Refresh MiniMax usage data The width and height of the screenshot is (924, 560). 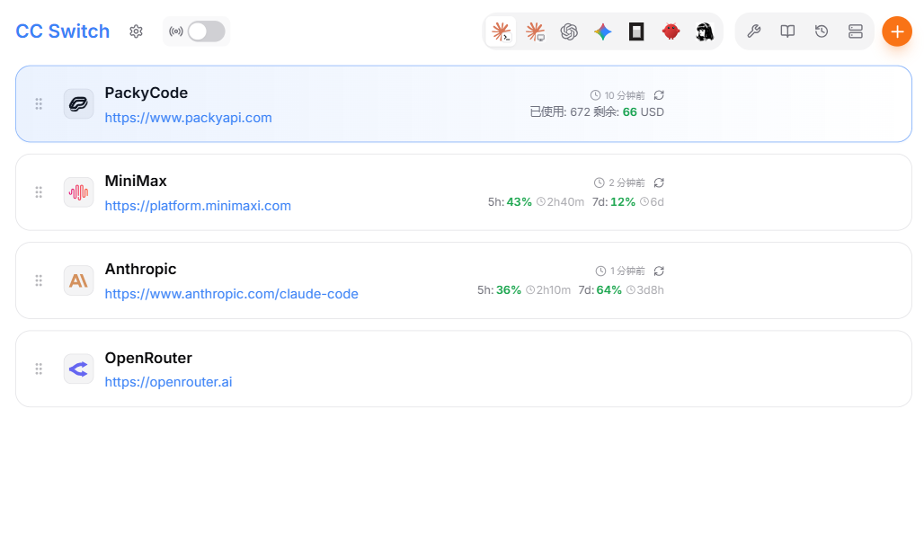(659, 182)
